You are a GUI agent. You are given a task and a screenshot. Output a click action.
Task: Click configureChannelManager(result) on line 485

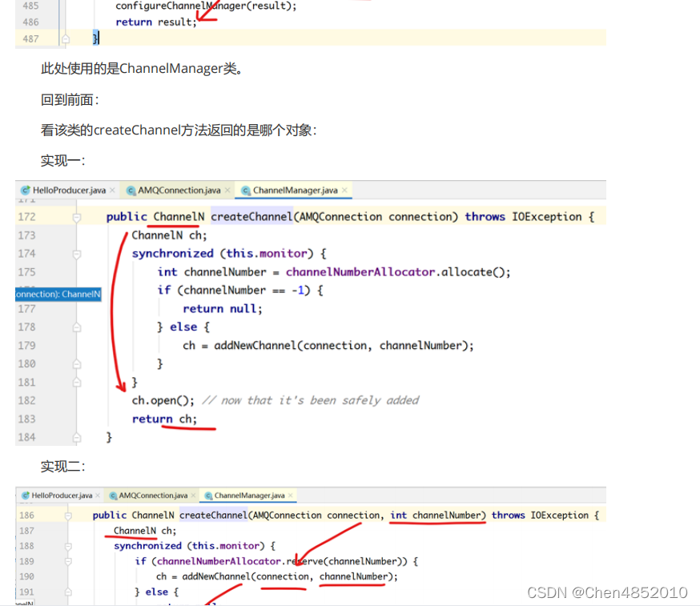pyautogui.click(x=206, y=6)
